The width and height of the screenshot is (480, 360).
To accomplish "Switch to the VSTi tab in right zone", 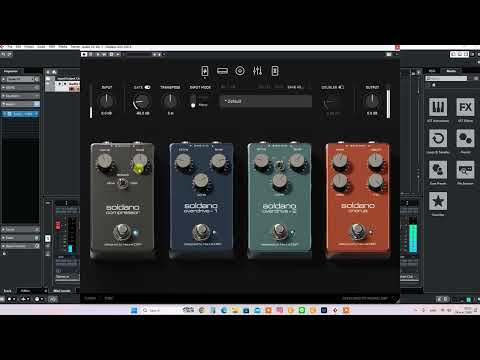I will point(432,71).
